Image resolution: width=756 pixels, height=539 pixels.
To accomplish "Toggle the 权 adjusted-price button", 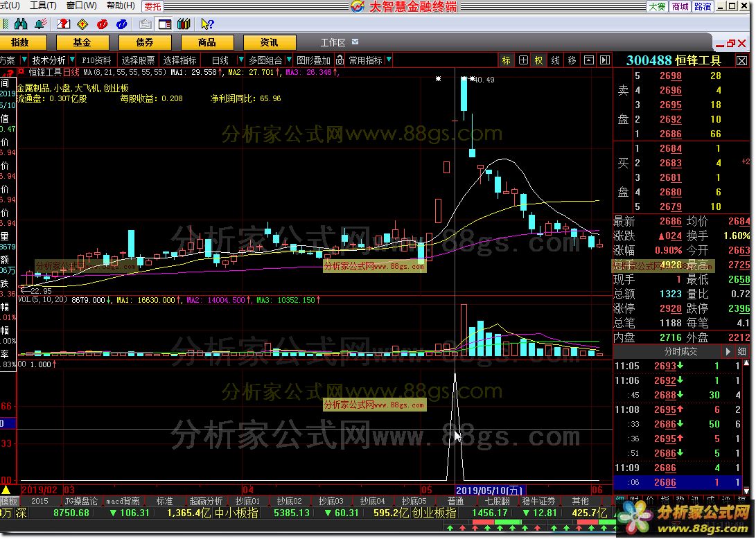I will (x=538, y=60).
